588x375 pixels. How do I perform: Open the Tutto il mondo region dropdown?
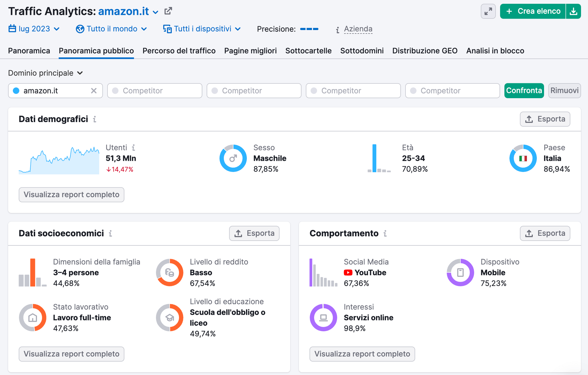click(111, 29)
